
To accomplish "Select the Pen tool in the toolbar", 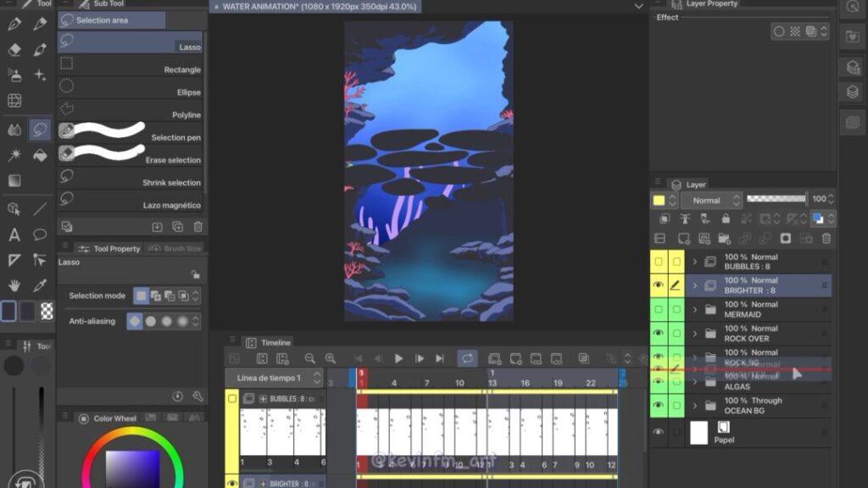I will (14, 24).
